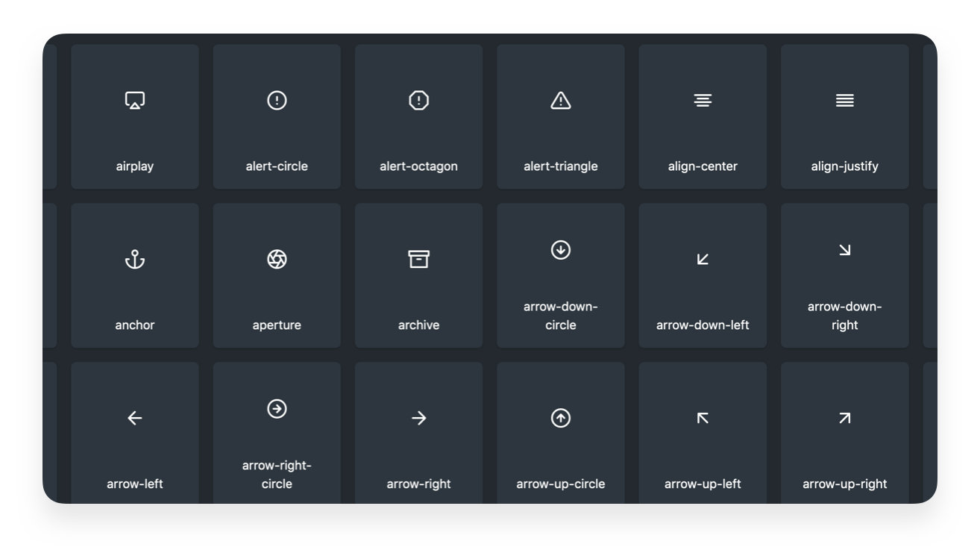
Task: Select the airplay icon
Action: click(134, 100)
